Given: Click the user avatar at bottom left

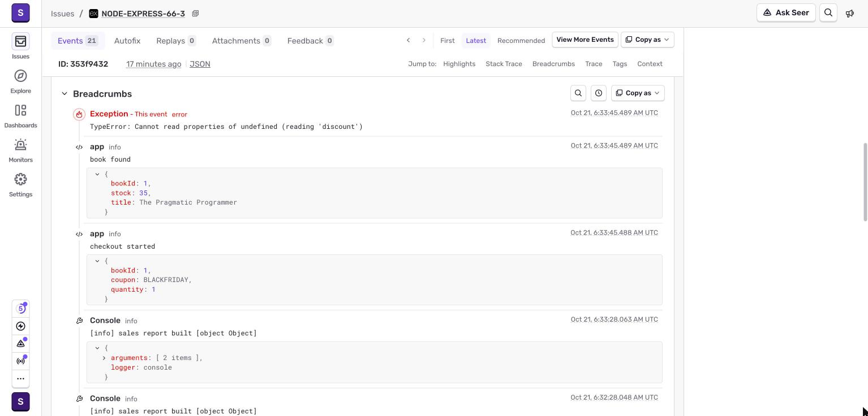Looking at the screenshot, I should (x=20, y=402).
